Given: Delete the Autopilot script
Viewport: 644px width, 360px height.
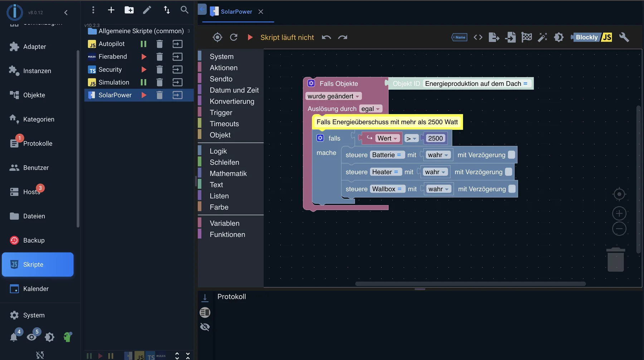Looking at the screenshot, I should point(160,44).
